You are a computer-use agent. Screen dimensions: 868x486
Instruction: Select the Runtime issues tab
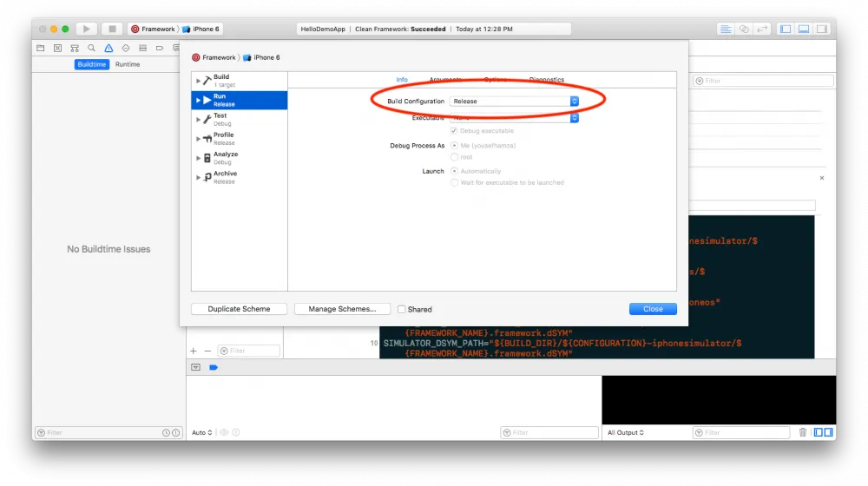pos(128,64)
